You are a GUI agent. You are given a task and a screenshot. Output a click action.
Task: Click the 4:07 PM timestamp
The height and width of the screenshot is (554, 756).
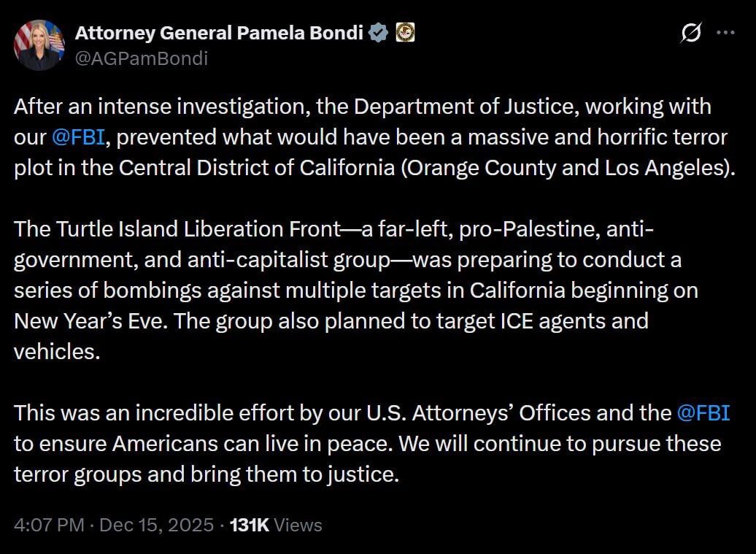point(49,525)
